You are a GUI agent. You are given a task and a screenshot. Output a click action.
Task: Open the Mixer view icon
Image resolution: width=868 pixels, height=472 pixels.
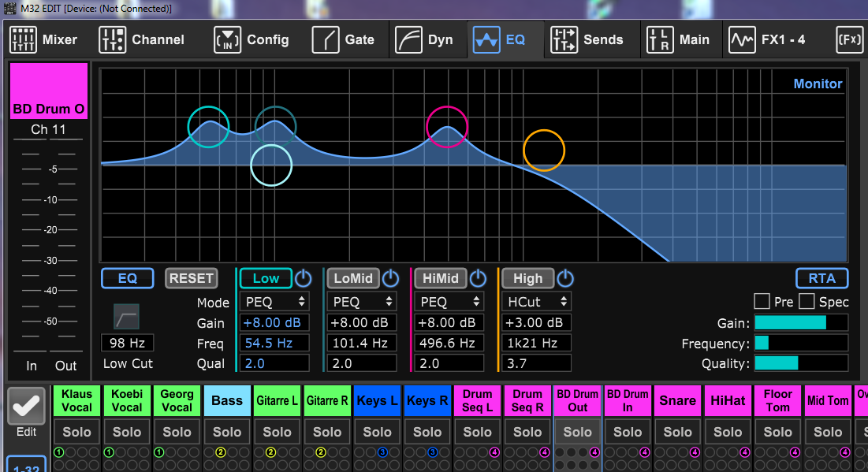pyautogui.click(x=23, y=40)
